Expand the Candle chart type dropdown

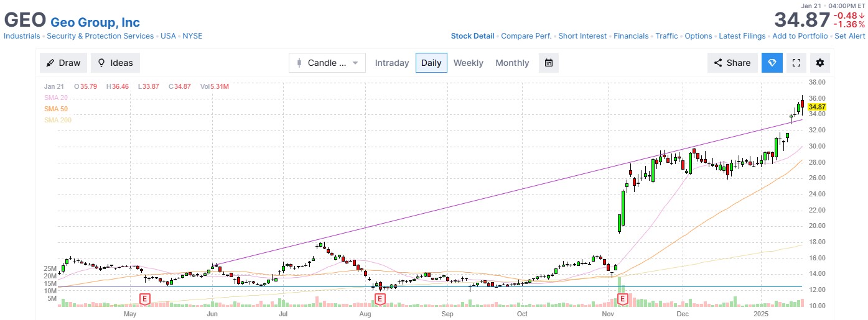pyautogui.click(x=327, y=63)
